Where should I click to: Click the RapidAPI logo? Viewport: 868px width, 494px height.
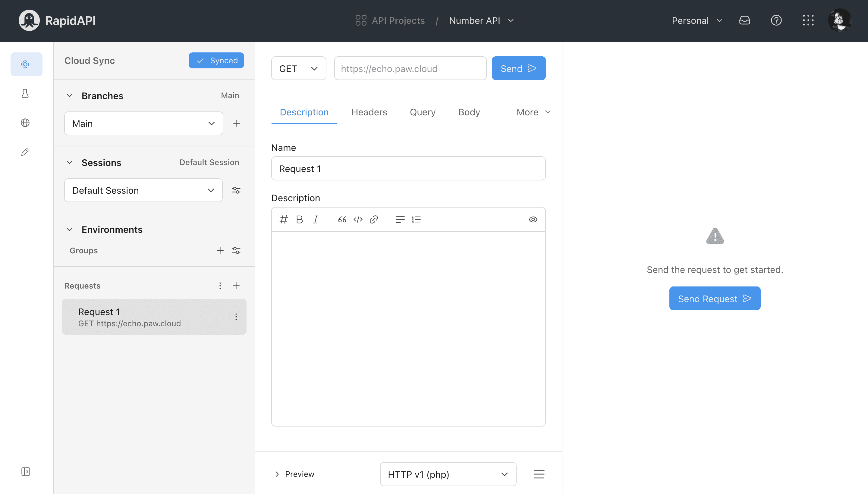(57, 20)
